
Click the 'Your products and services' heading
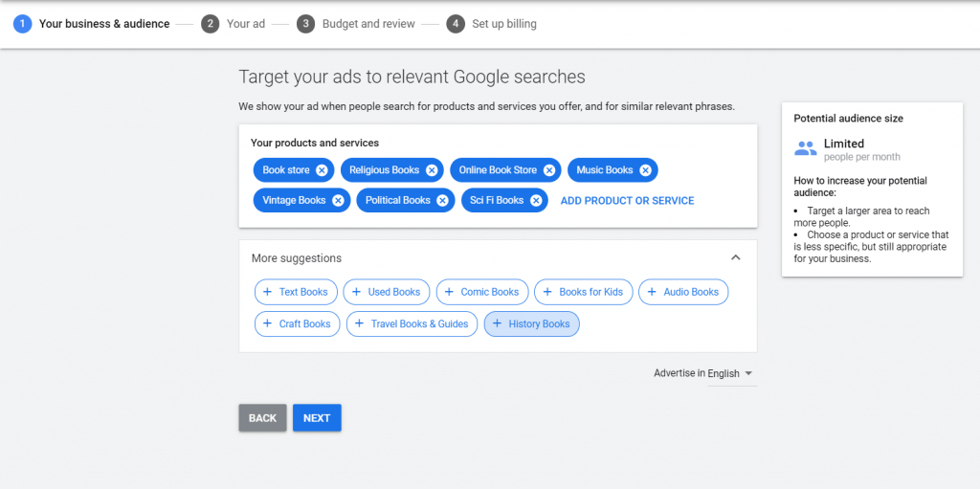pyautogui.click(x=314, y=143)
